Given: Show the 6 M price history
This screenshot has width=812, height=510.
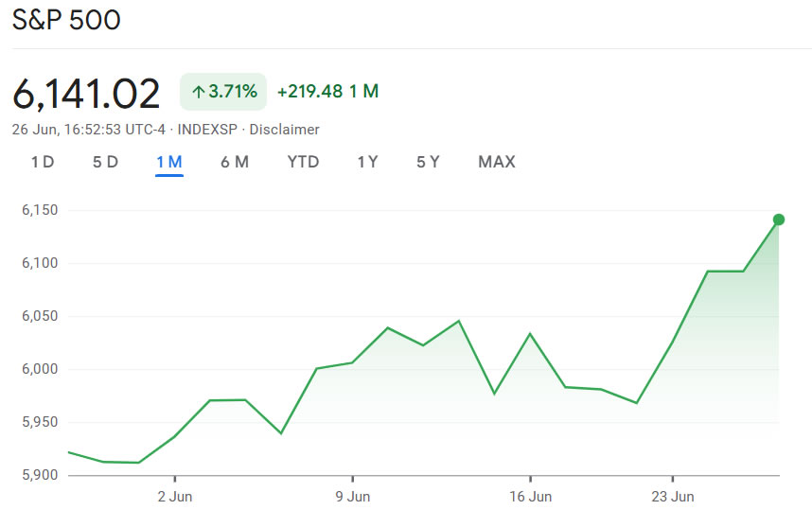Looking at the screenshot, I should (235, 162).
